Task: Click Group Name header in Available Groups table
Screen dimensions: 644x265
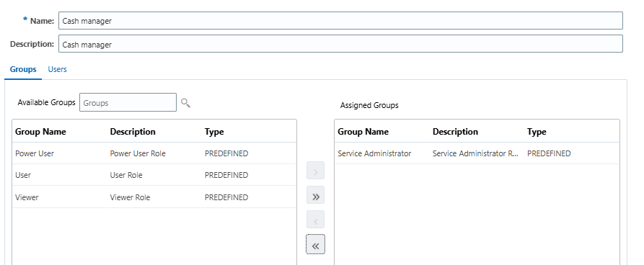Action: point(40,132)
